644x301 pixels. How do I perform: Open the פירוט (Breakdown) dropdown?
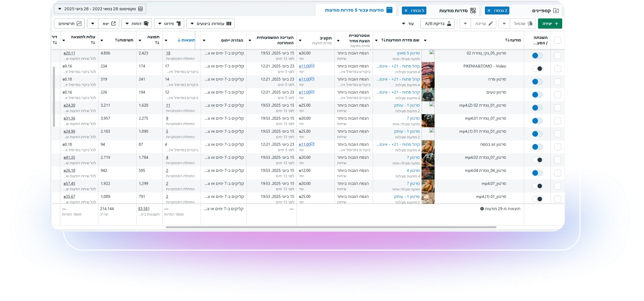169,23
